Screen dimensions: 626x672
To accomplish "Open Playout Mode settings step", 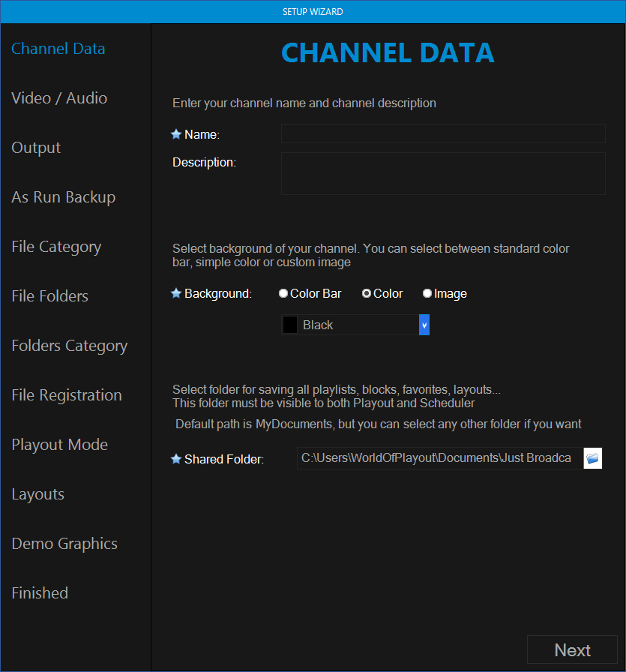I will click(x=60, y=445).
